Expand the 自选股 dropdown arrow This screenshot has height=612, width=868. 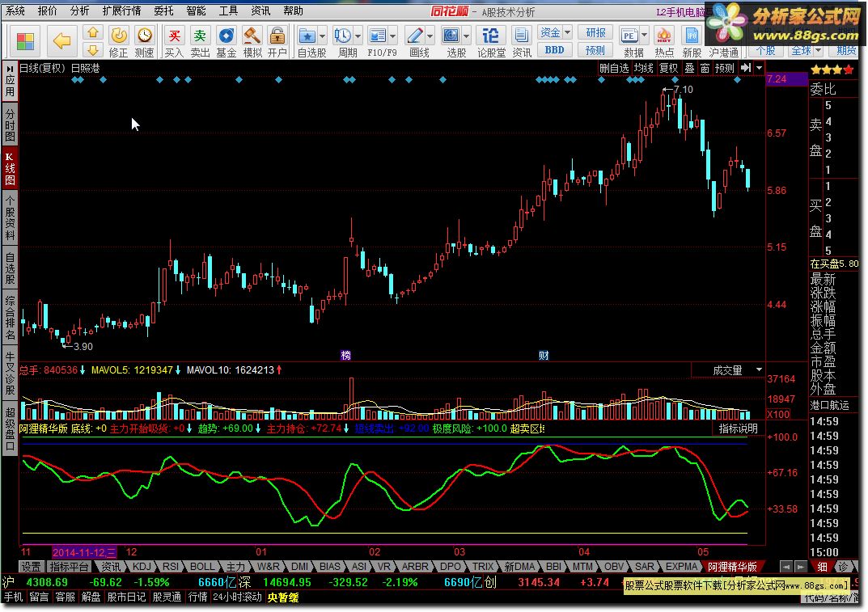pyautogui.click(x=322, y=36)
